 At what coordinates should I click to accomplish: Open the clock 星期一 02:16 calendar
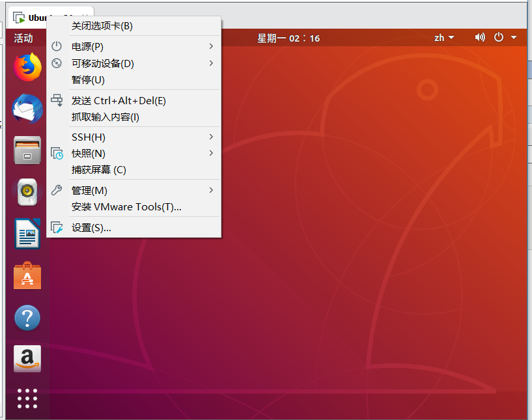[x=288, y=38]
